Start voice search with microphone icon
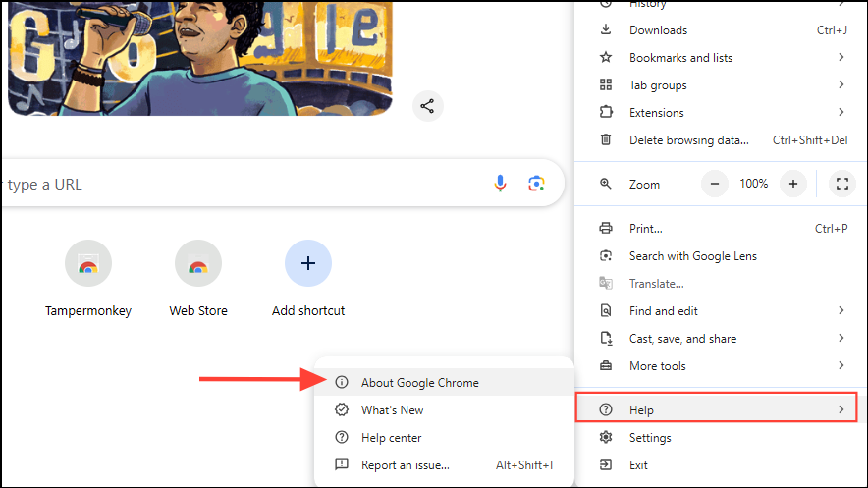The height and width of the screenshot is (488, 868). 500,184
